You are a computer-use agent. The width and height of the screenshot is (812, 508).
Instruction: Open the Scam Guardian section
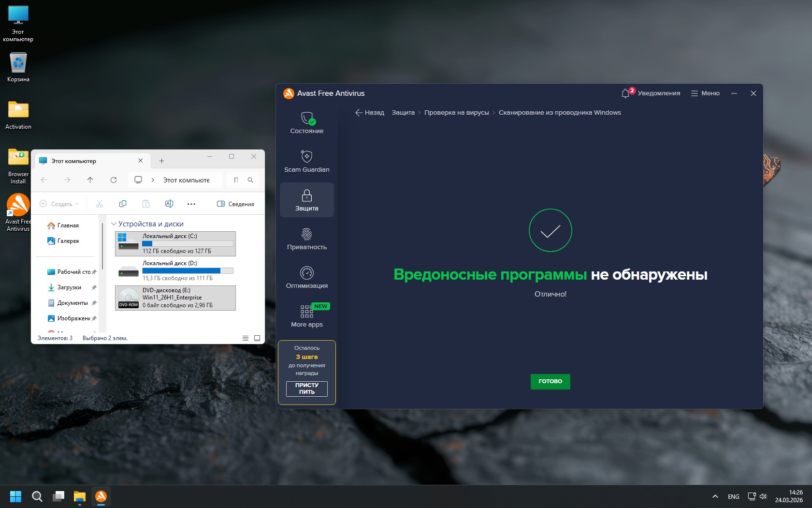coord(306,161)
